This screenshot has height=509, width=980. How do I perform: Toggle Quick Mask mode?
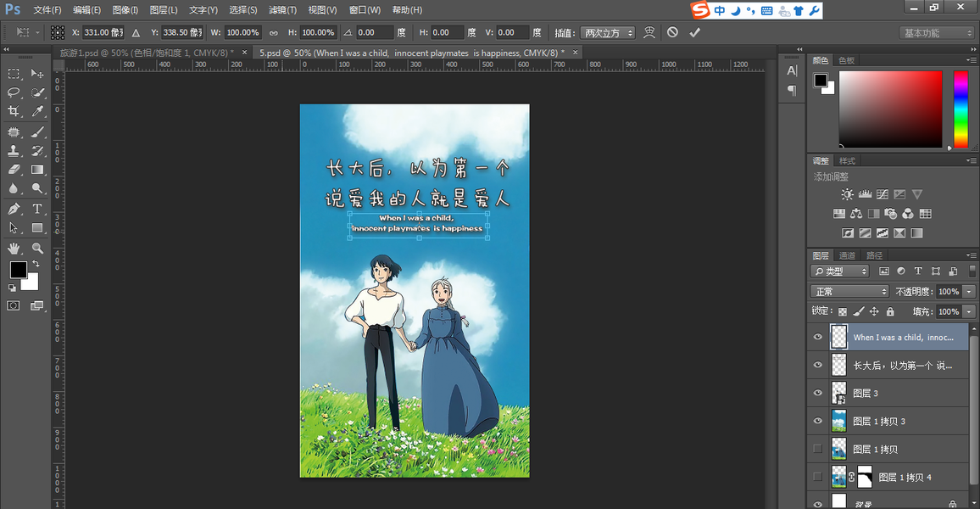click(13, 305)
